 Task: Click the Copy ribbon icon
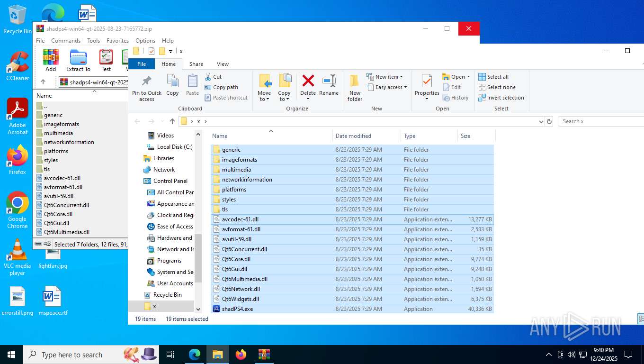(172, 85)
